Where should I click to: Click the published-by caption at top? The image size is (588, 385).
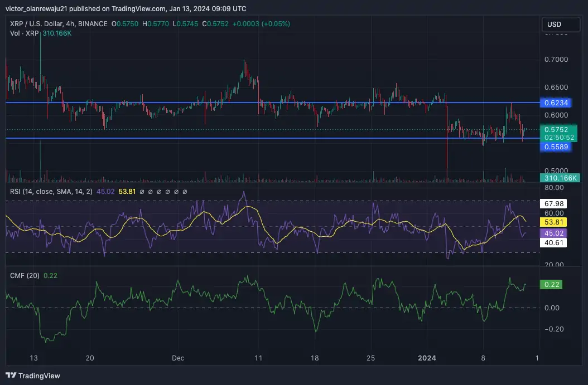(x=126, y=8)
